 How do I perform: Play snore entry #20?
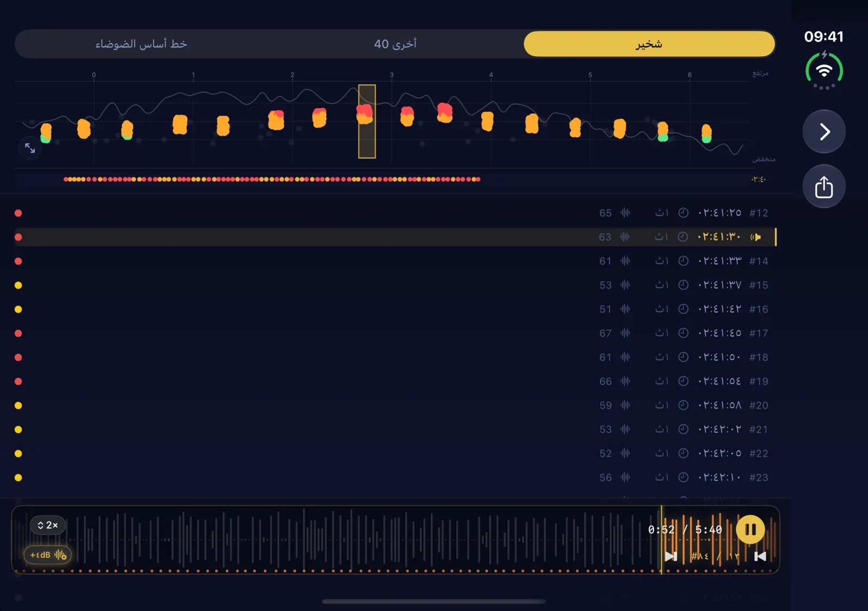point(395,405)
